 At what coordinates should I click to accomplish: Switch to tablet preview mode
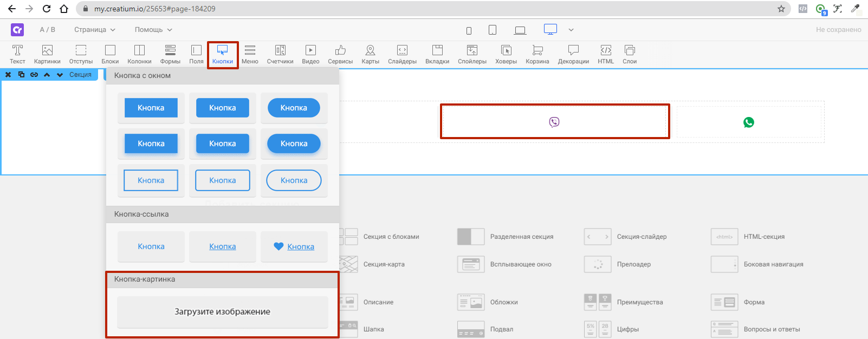[x=493, y=30]
